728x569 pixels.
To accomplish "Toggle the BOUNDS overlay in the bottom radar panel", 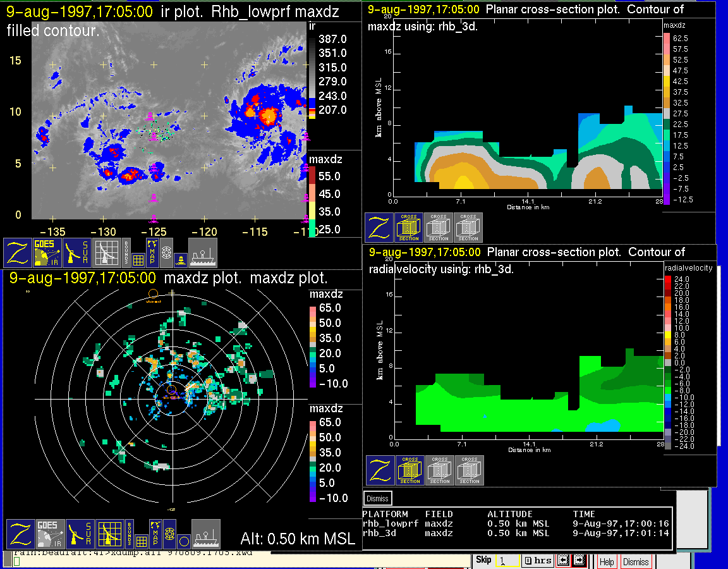I will pos(130,534).
